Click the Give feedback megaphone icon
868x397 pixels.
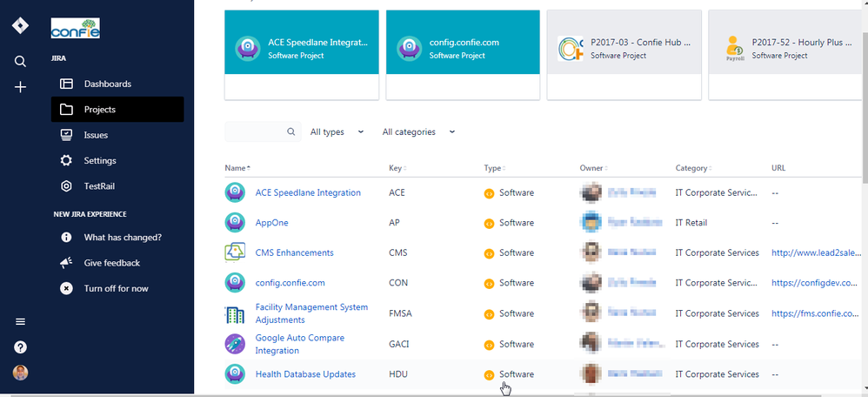66,263
